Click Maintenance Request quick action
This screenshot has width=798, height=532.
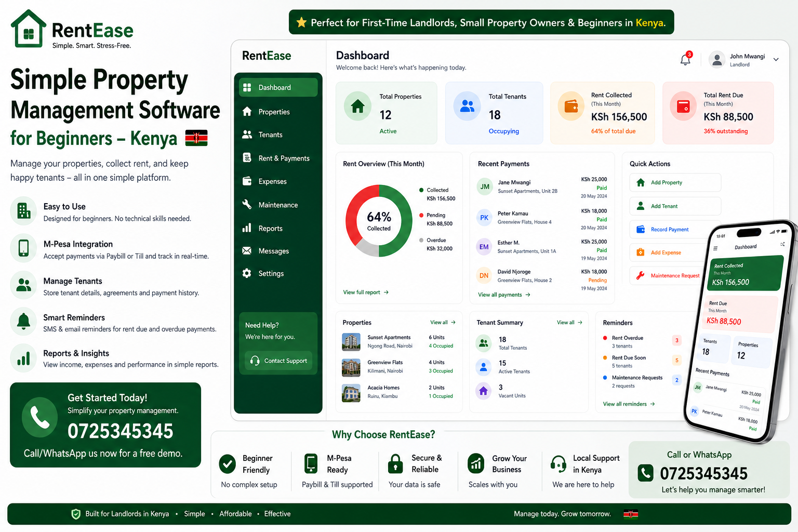coord(667,275)
